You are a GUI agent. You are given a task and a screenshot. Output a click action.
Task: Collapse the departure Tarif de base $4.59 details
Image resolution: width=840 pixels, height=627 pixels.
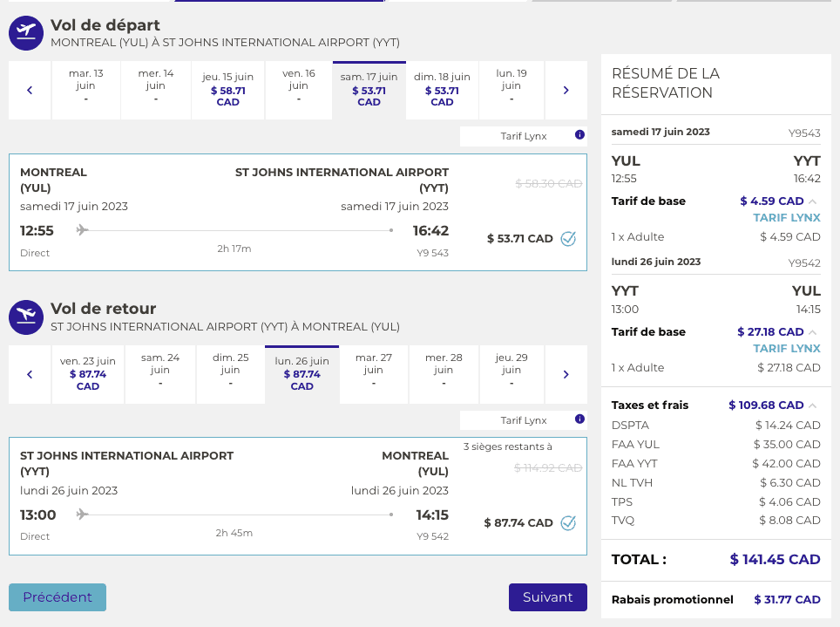[813, 201]
